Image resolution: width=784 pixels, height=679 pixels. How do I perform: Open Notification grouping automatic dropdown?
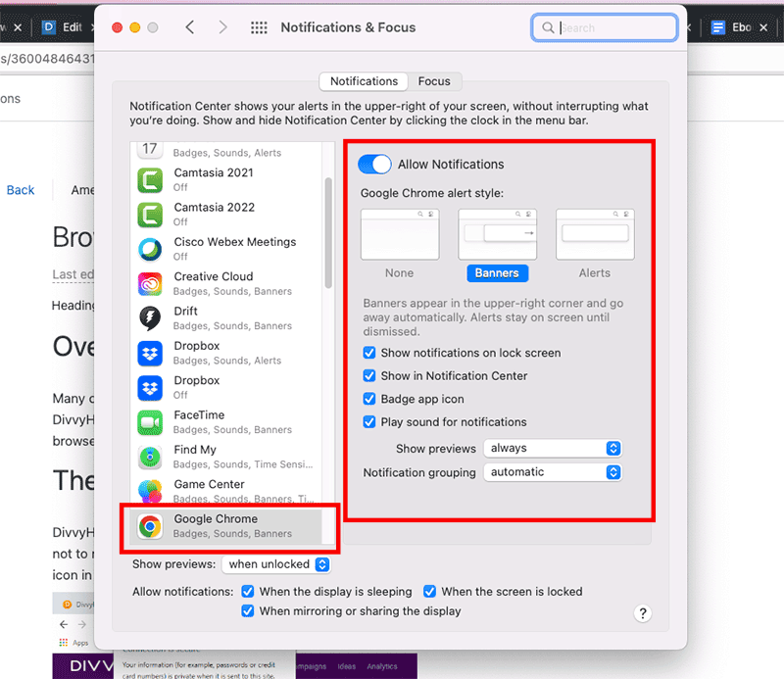tap(553, 472)
